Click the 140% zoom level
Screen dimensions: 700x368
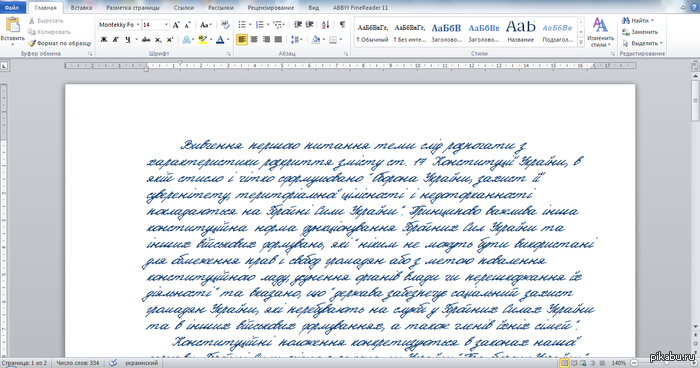coord(619,363)
